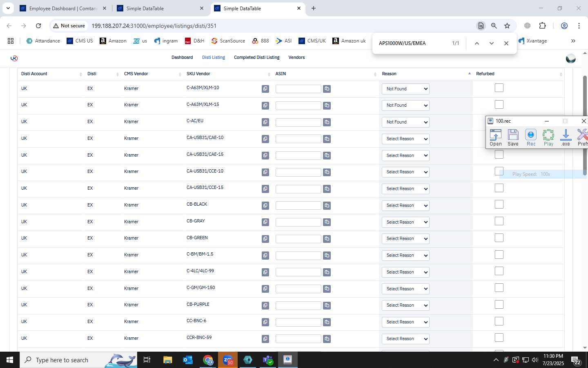Open Reason dropdown for CA-USB31/CCE-10
The height and width of the screenshot is (368, 588).
click(x=405, y=172)
